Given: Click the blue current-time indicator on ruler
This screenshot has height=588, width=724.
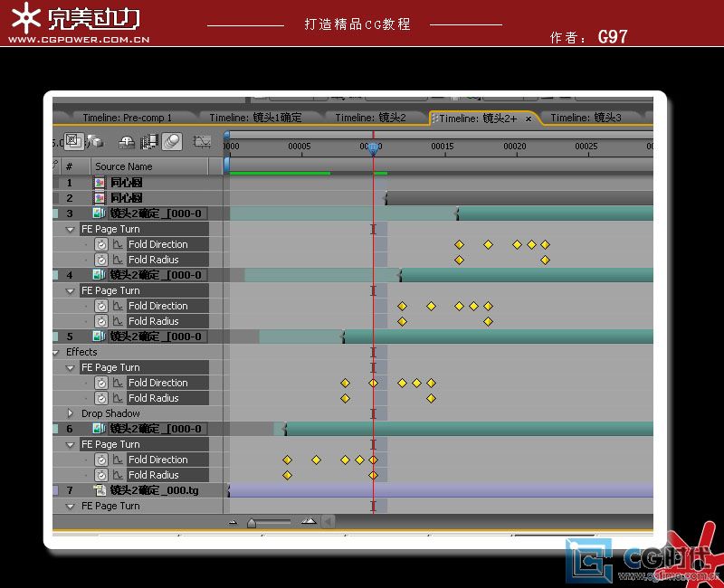Looking at the screenshot, I should [x=372, y=147].
